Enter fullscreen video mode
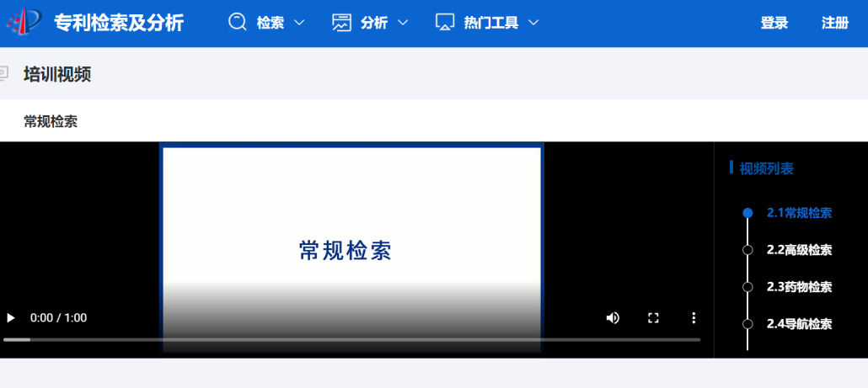868x388 pixels. pos(653,318)
